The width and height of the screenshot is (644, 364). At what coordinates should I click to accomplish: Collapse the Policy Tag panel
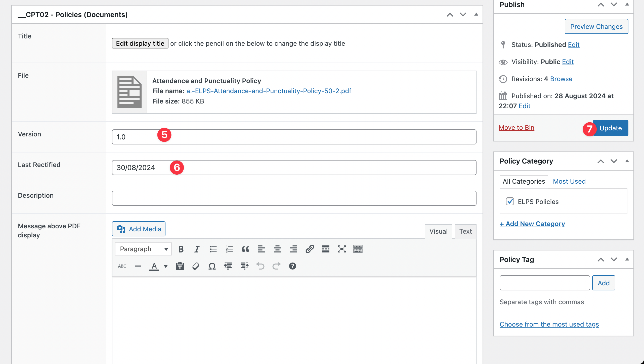click(x=627, y=259)
